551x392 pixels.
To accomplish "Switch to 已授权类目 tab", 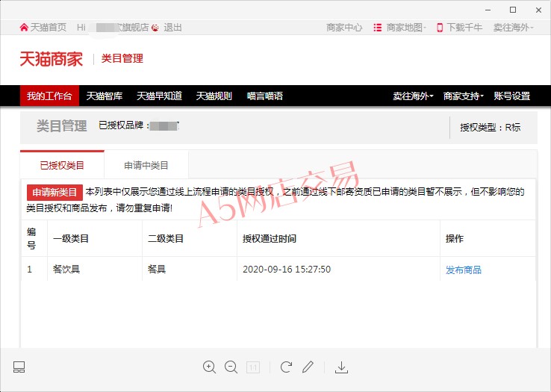I will click(x=62, y=165).
